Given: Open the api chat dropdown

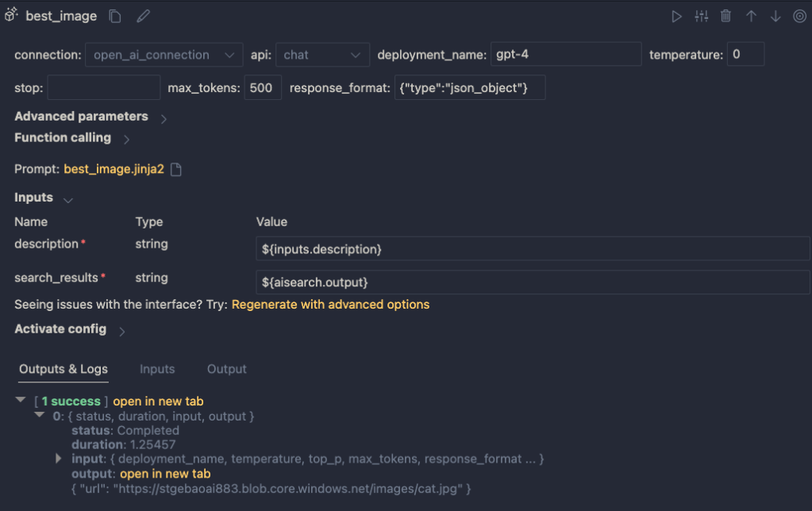Looking at the screenshot, I should [321, 55].
